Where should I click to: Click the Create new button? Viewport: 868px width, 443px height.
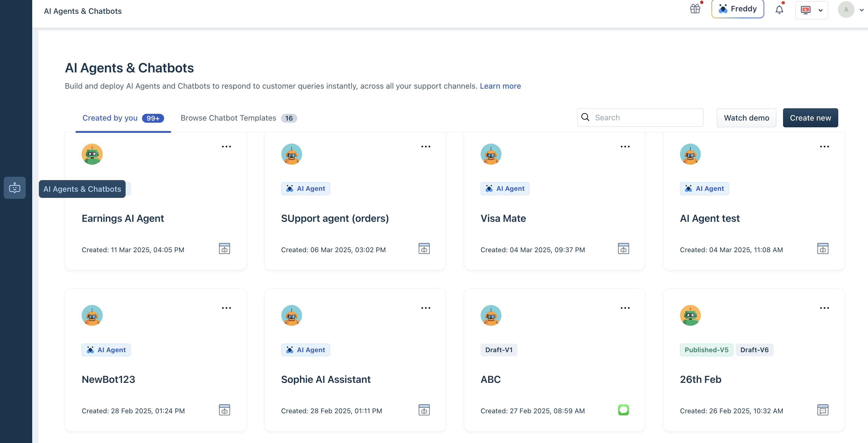[x=810, y=118]
